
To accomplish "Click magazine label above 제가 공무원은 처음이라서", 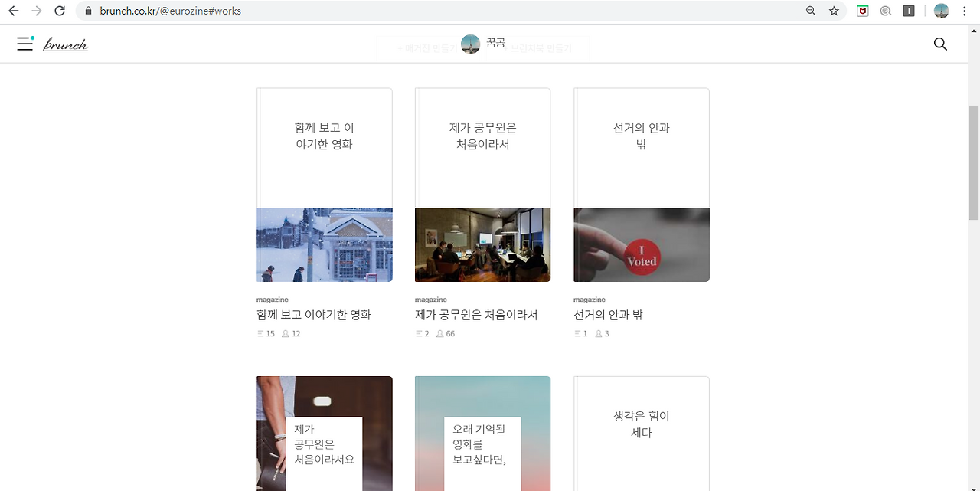I will point(431,300).
